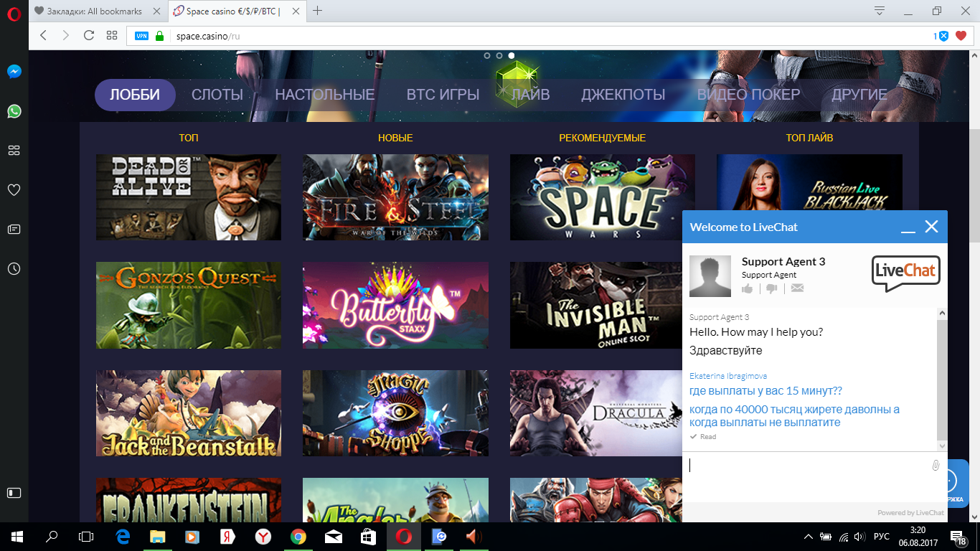This screenshot has height=551, width=980.
Task: Open Windows Start menu
Action: pos(17,536)
